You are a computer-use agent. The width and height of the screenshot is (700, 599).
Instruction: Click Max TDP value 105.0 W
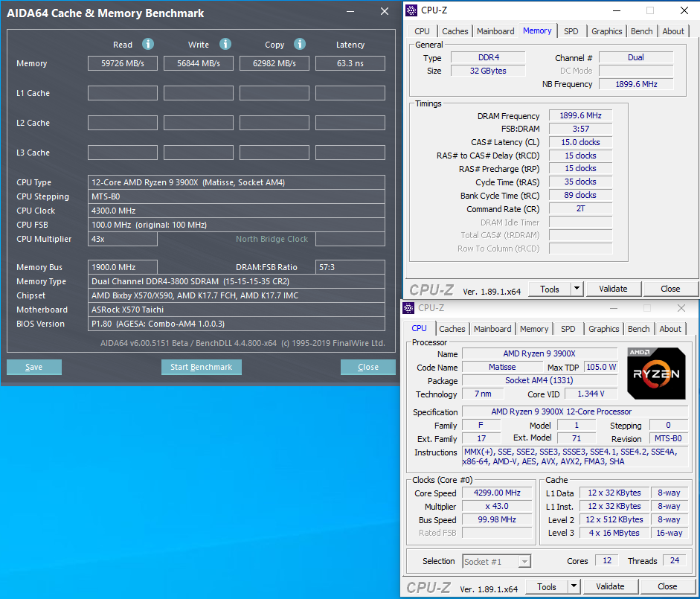[601, 367]
